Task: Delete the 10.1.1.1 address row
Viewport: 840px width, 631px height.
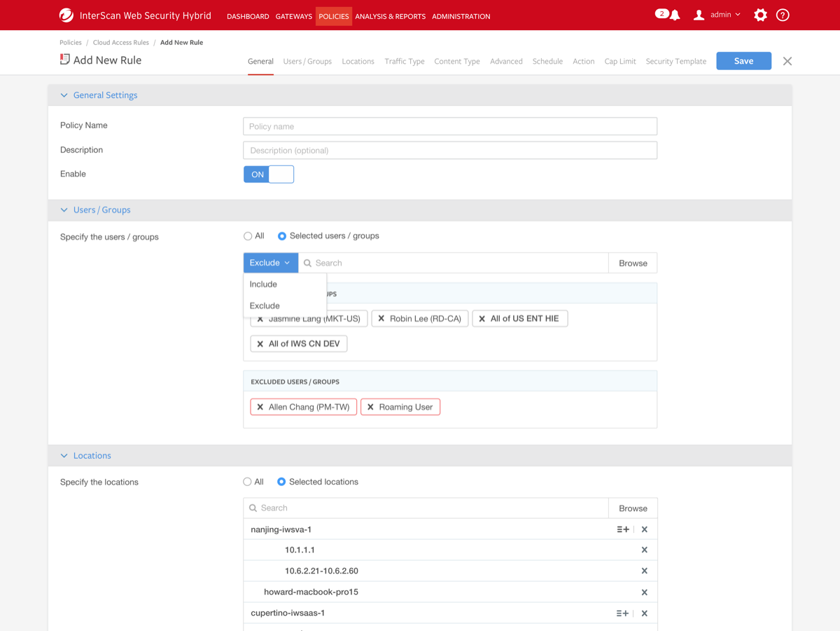Action: point(645,550)
